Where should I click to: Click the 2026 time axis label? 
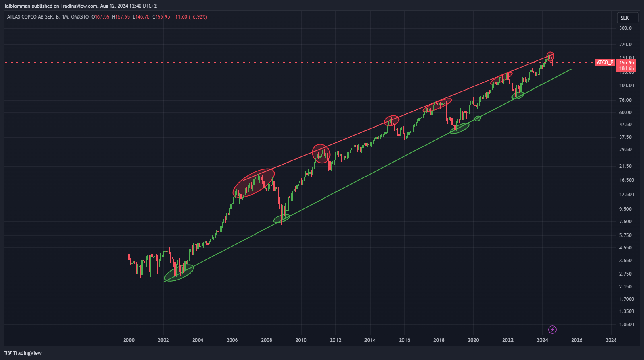(x=577, y=340)
